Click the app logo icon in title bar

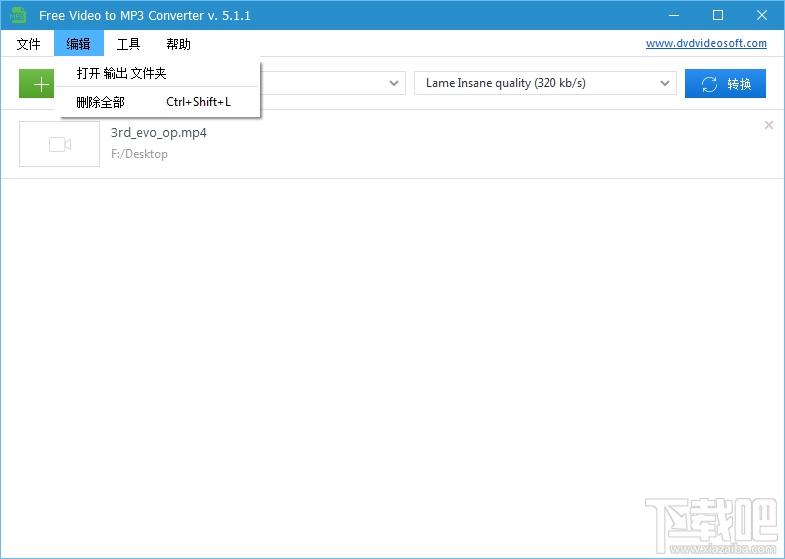[18, 15]
